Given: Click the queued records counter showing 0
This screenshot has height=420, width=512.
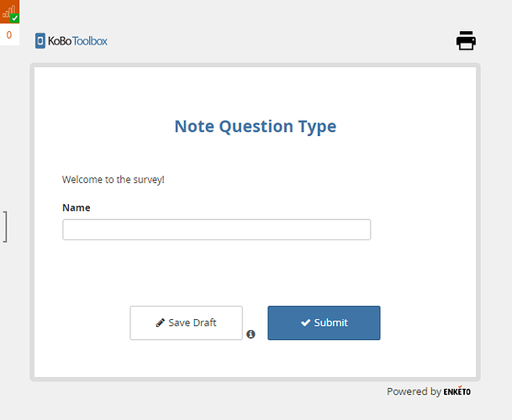Looking at the screenshot, I should pos(9,35).
